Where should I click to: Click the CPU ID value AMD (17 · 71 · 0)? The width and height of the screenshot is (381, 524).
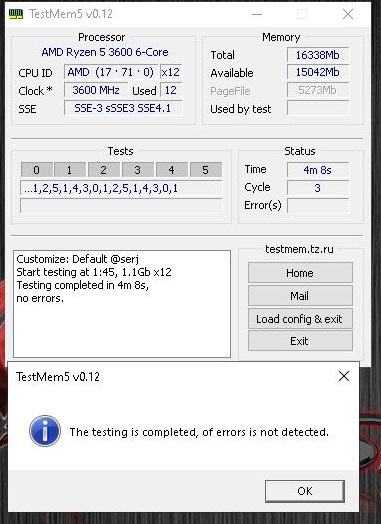[x=111, y=72]
